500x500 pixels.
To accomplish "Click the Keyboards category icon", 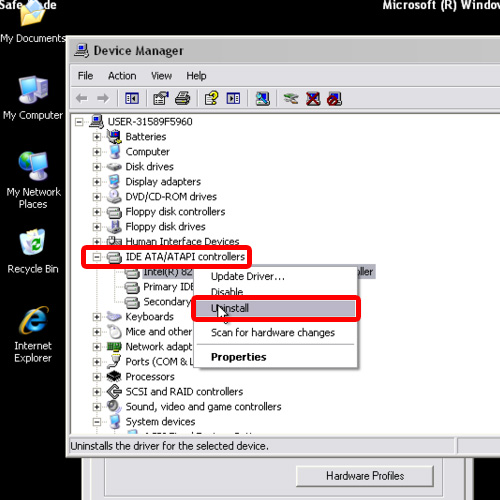I will click(x=114, y=316).
